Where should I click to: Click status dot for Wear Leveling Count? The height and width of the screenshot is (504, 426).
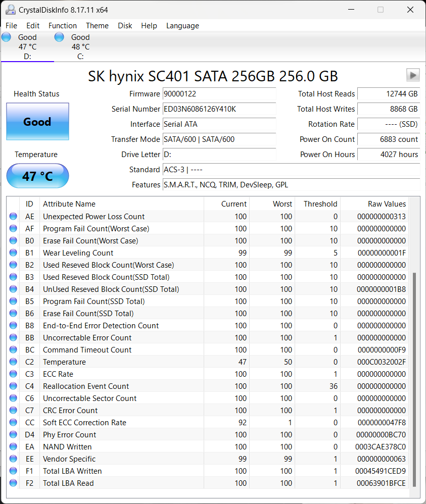tap(13, 253)
